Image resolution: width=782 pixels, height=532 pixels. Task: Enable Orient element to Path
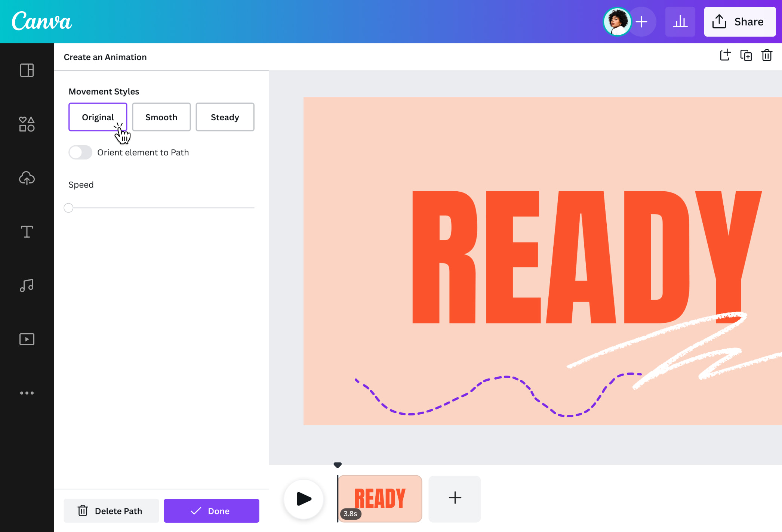80,152
